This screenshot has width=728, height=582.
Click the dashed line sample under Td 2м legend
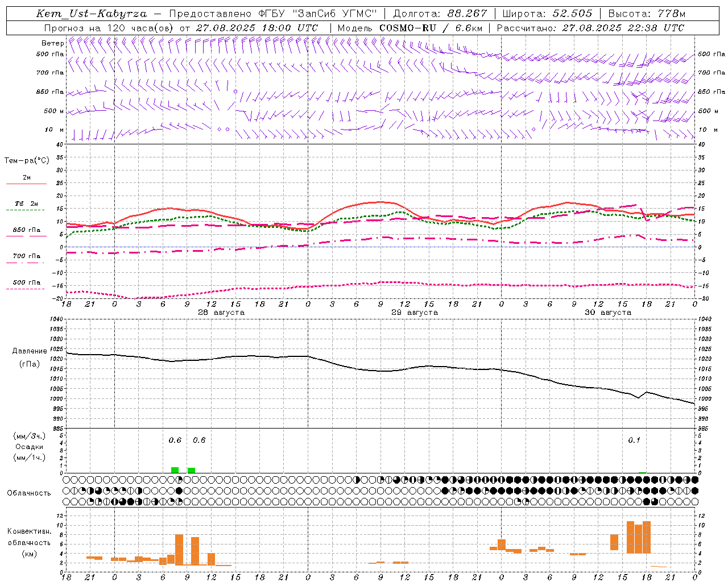pyautogui.click(x=26, y=210)
